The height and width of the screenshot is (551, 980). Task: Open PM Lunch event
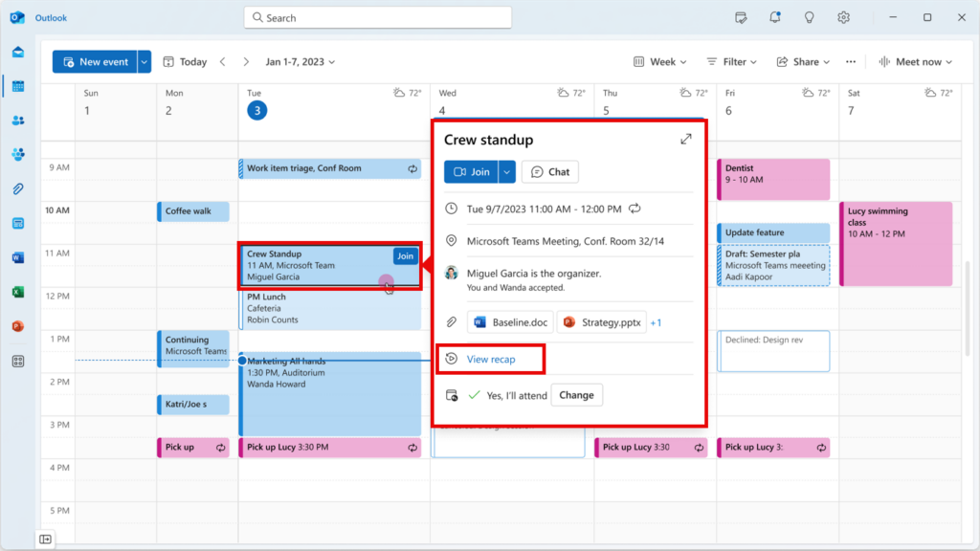pos(330,309)
